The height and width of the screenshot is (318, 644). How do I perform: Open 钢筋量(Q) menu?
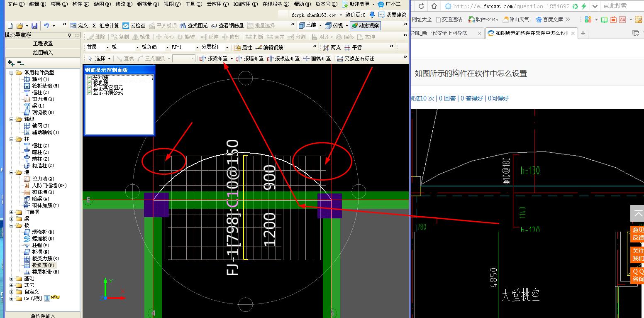(x=148, y=4)
